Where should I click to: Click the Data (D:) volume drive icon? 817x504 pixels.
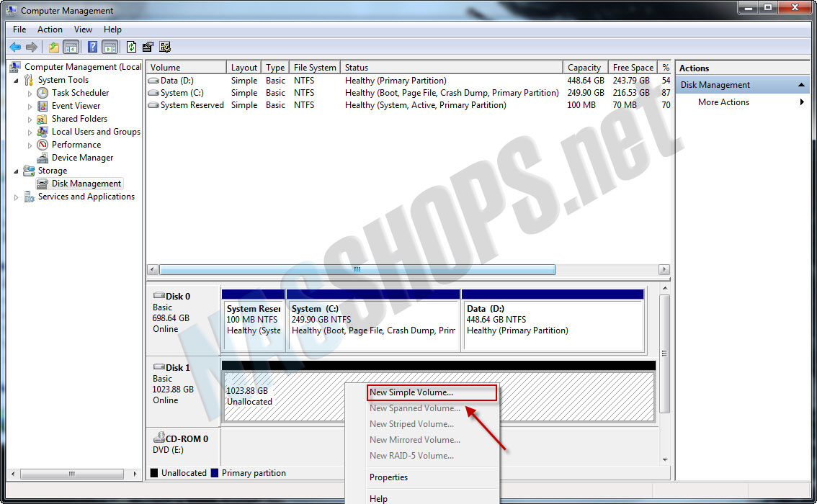pos(153,81)
